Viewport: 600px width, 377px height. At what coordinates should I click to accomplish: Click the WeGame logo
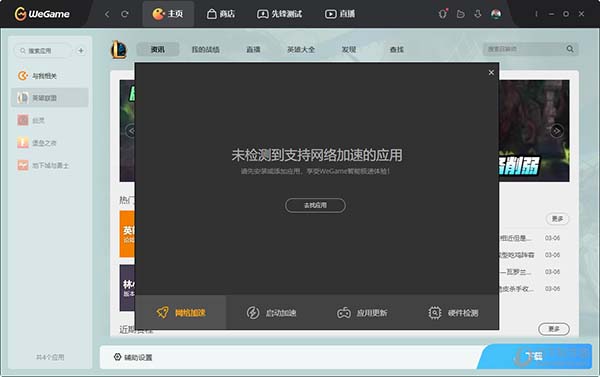click(x=42, y=14)
